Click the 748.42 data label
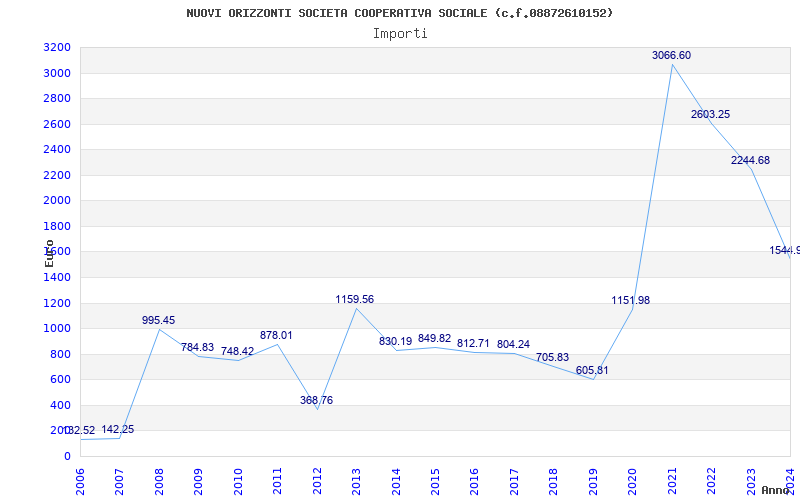This screenshot has height=500, width=800. pos(237,351)
